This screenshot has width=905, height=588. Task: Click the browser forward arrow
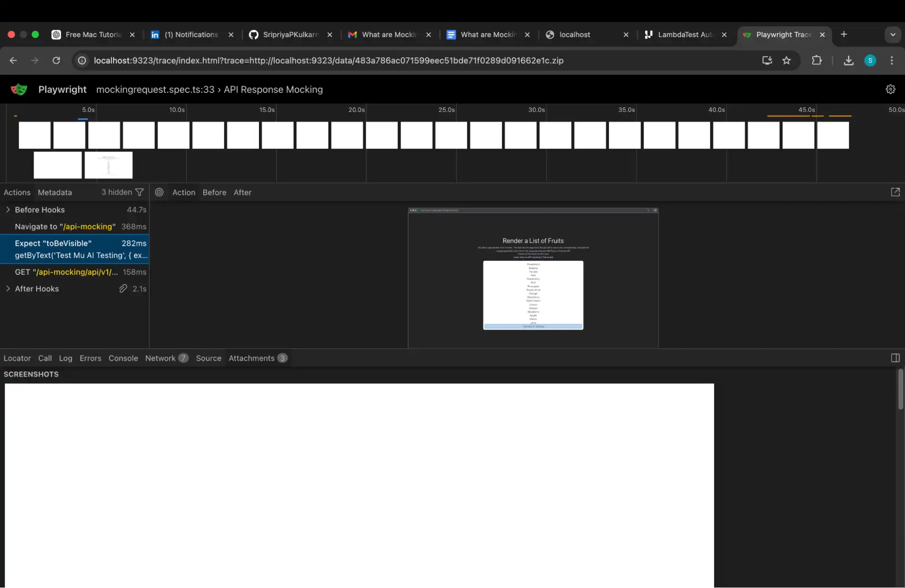point(34,61)
